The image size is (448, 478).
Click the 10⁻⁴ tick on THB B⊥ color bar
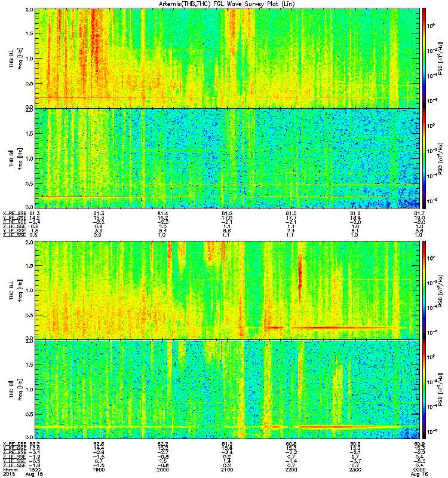point(432,76)
